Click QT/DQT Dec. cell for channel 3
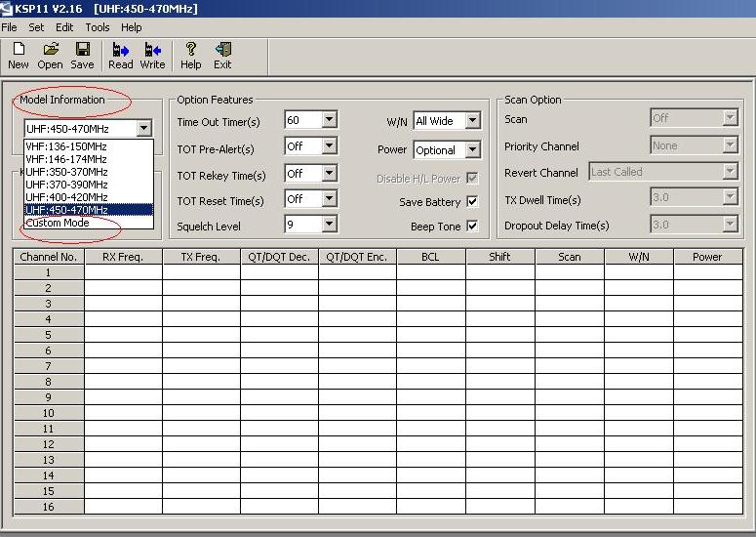This screenshot has height=537, width=756. point(279,304)
